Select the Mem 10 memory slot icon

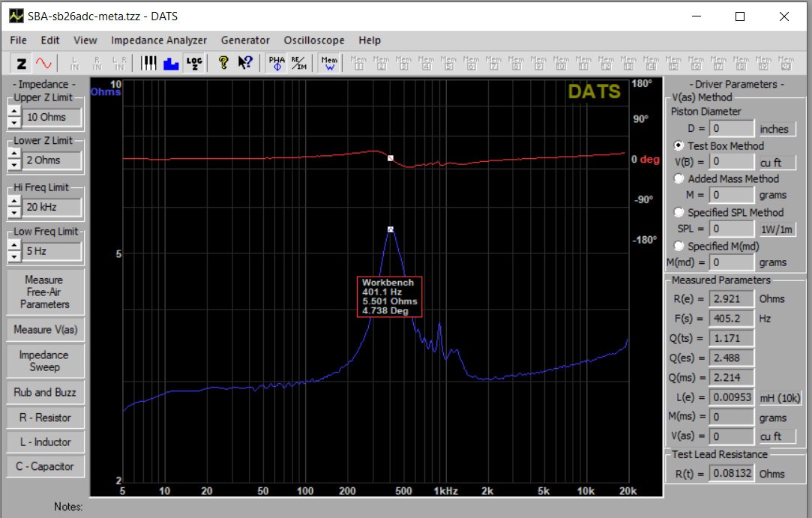pos(561,63)
